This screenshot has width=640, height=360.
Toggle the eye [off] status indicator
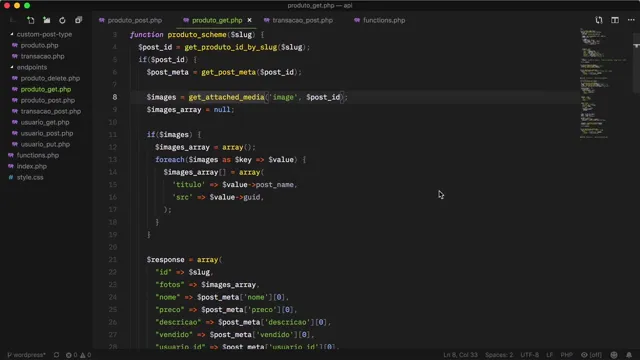pos(591,355)
